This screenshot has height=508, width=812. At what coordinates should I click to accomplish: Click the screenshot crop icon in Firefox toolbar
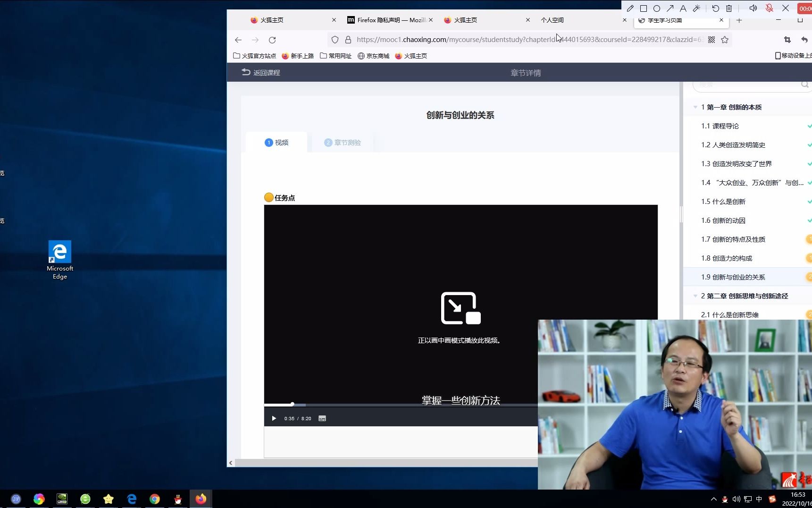click(x=787, y=40)
